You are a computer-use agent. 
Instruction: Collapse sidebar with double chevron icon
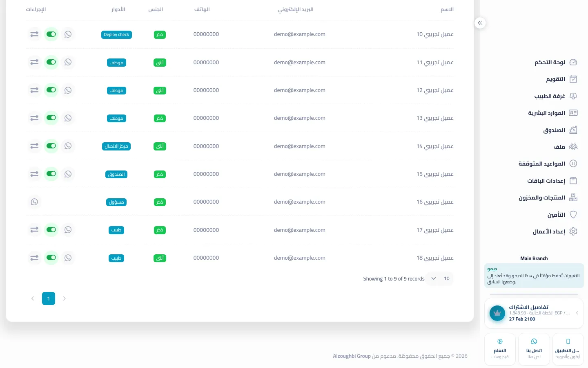point(480,23)
